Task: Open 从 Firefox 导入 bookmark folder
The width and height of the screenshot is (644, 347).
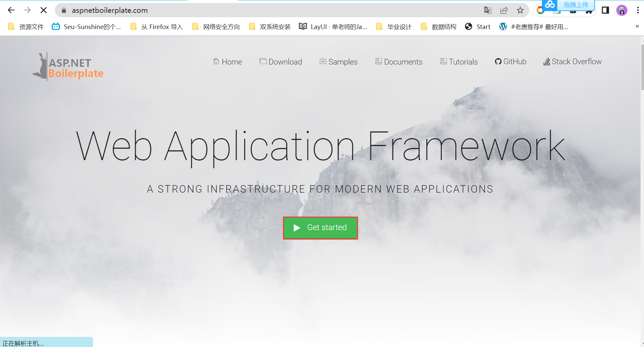Action: pos(157,27)
